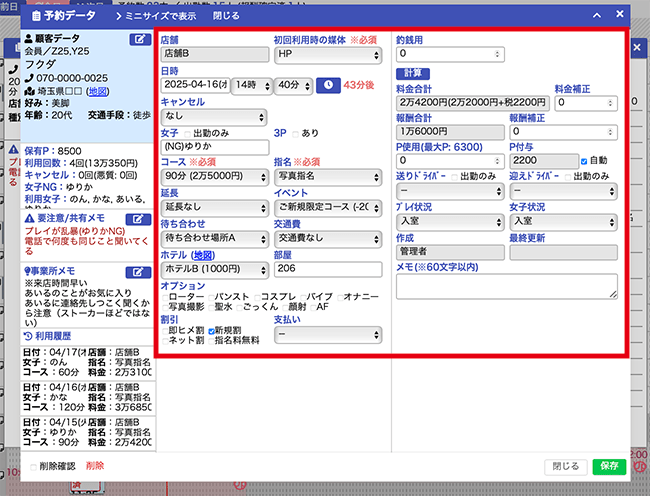Click the 店舗 field showing 店舗B
The height and width of the screenshot is (496, 650).
215,54
